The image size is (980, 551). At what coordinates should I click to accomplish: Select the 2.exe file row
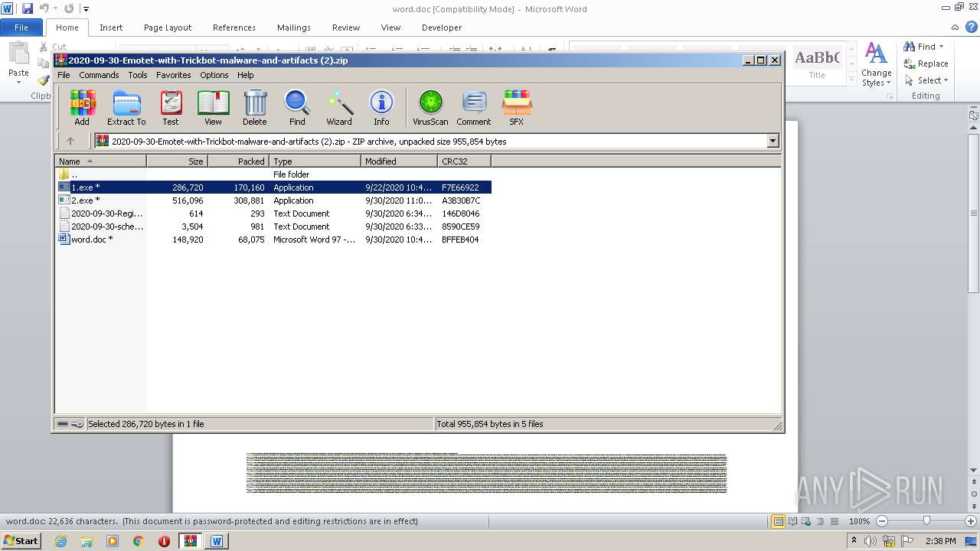pyautogui.click(x=273, y=201)
